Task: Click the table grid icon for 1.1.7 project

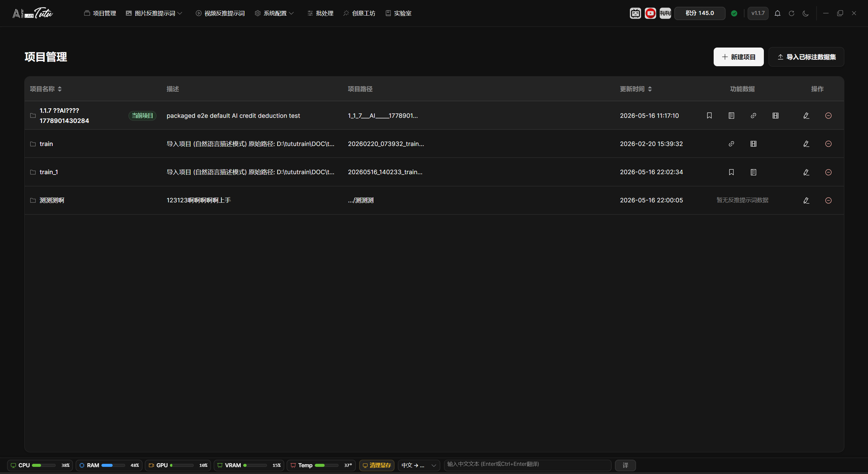Action: click(775, 115)
